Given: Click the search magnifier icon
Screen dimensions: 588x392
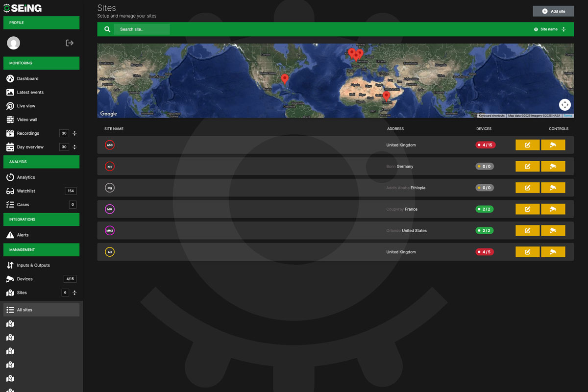Looking at the screenshot, I should click(x=107, y=29).
